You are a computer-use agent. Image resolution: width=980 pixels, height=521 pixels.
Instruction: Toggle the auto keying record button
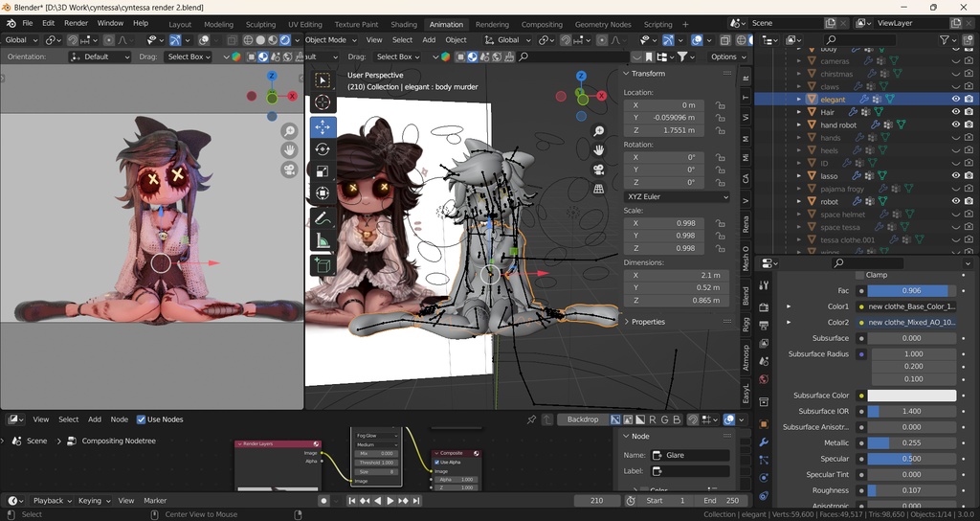pyautogui.click(x=323, y=500)
